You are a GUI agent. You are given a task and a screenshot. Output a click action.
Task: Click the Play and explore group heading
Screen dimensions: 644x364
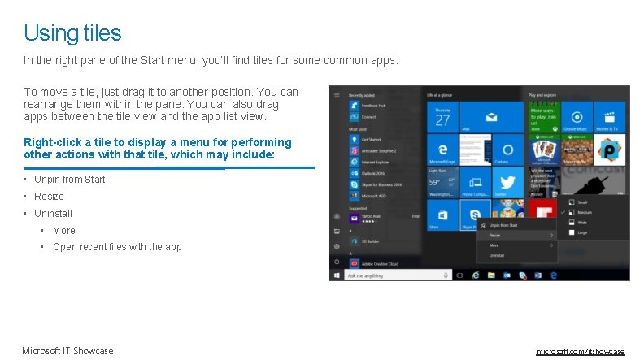coord(542,95)
